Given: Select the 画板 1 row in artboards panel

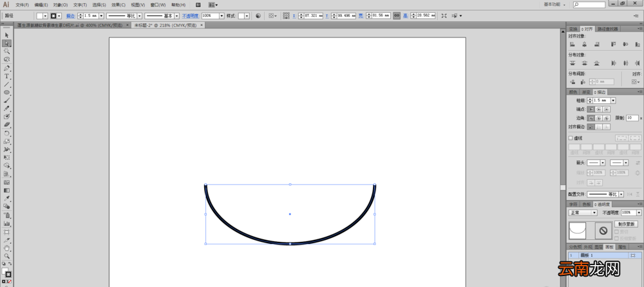Looking at the screenshot, I should pos(605,255).
